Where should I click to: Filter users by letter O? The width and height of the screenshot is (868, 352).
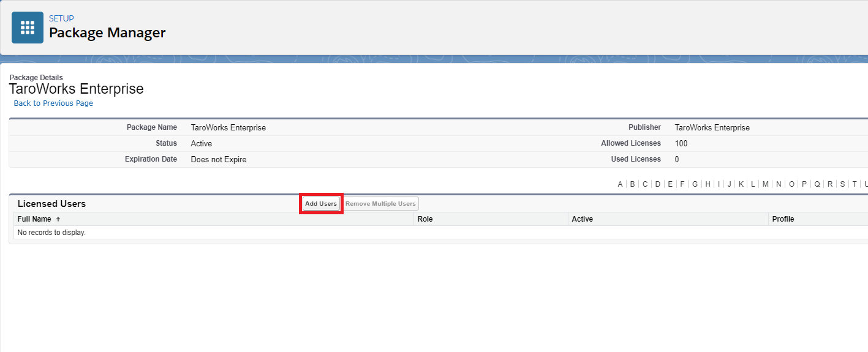791,184
